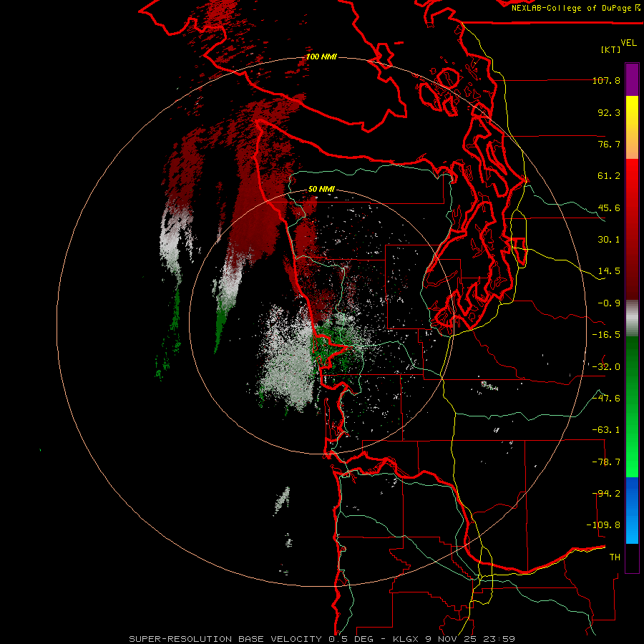Click the TH legend label
This screenshot has height=644, width=644.
pos(615,557)
